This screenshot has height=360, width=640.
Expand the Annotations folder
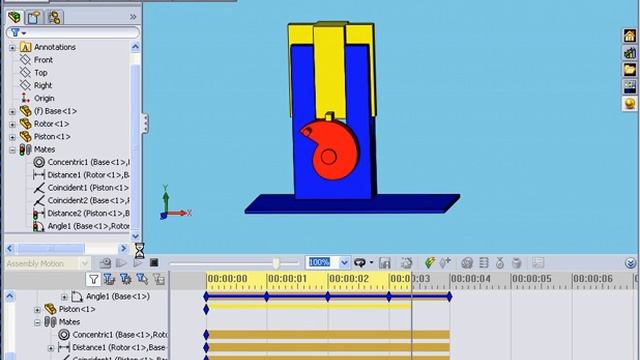(12, 48)
